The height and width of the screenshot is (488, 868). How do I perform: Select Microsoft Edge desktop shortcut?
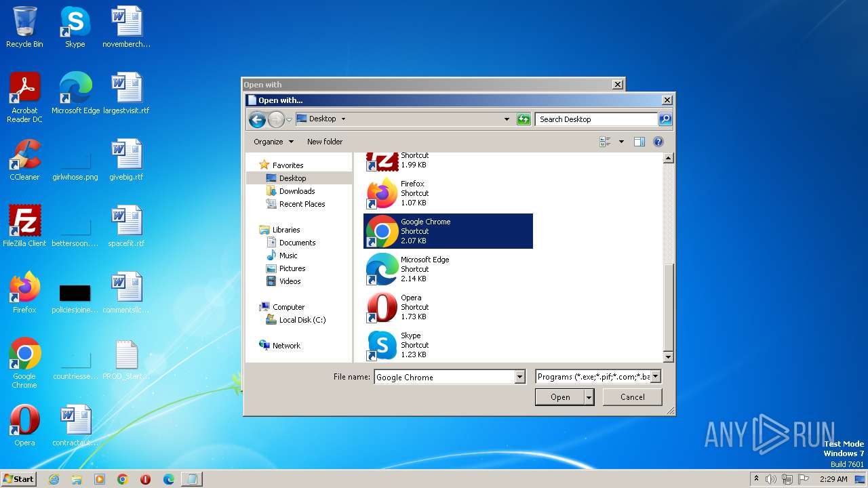click(75, 94)
